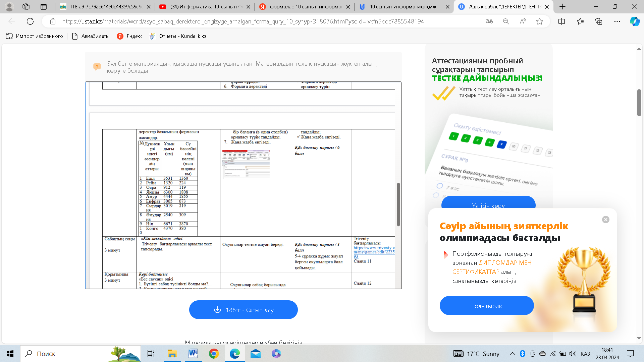Viewport: 644px width, 362px height.
Task: Close the olympiad popup banner
Action: pyautogui.click(x=605, y=220)
